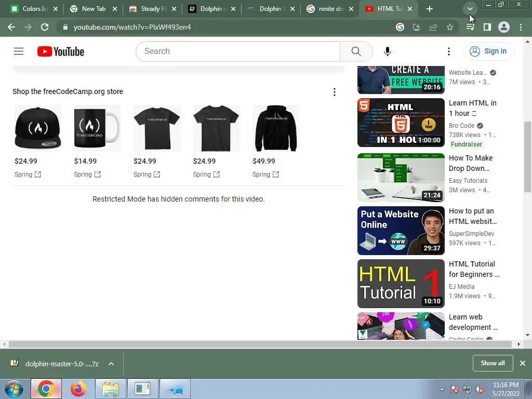
Task: Open YouTube settings three-dot menu
Action: (448, 51)
